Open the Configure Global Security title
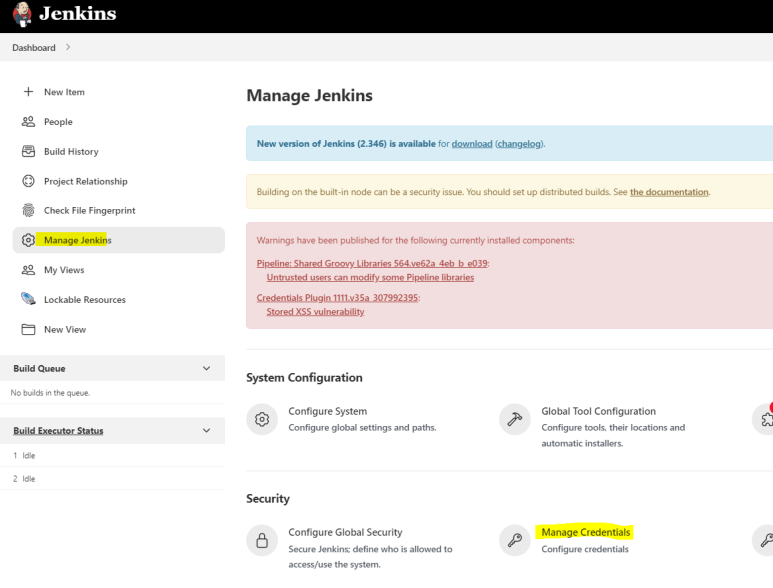The image size is (773, 588). click(345, 532)
